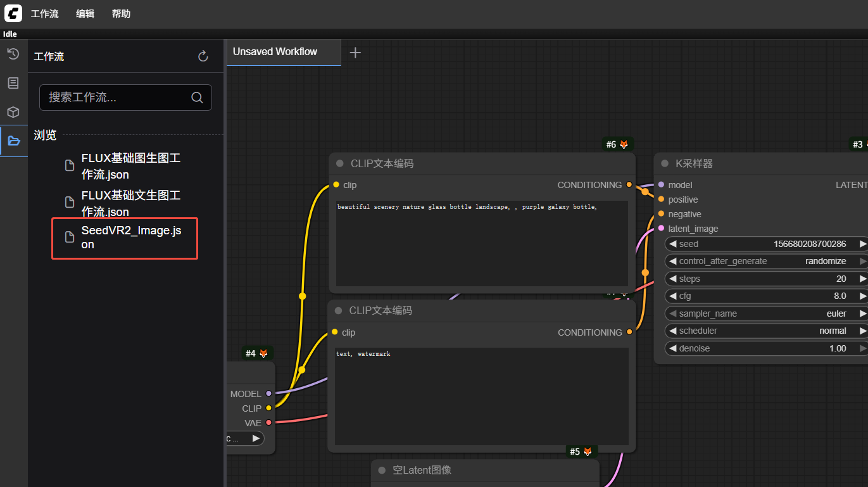Toggle the workflows folder sidebar icon
Screen dimensions: 868x487
point(13,141)
